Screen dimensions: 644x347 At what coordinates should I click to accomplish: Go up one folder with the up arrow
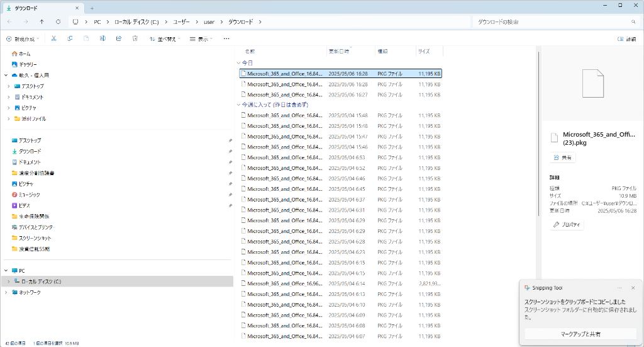pos(42,22)
